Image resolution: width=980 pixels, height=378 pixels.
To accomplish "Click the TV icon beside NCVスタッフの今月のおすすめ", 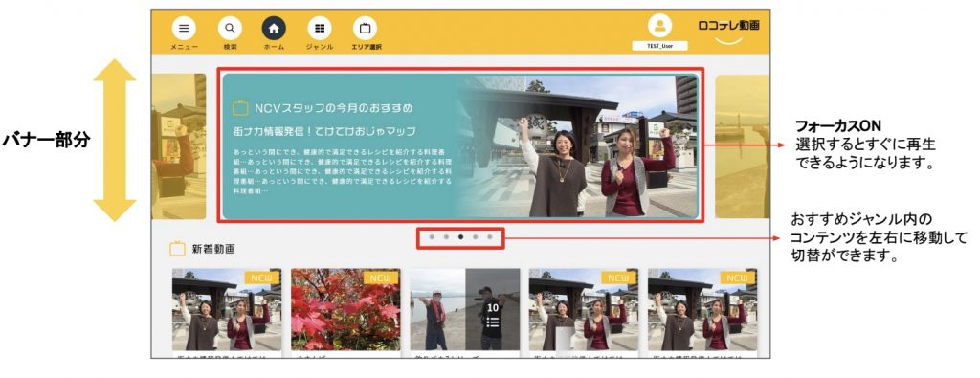I will (240, 108).
